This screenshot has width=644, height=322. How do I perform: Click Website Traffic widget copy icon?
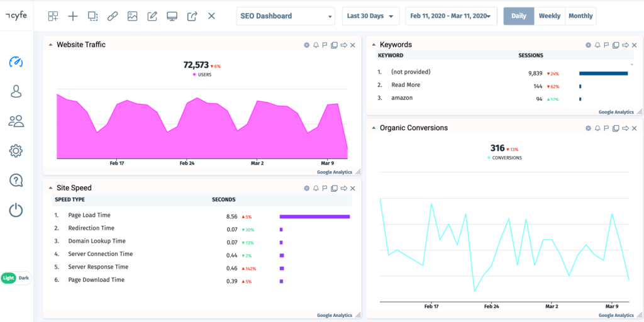(x=334, y=45)
